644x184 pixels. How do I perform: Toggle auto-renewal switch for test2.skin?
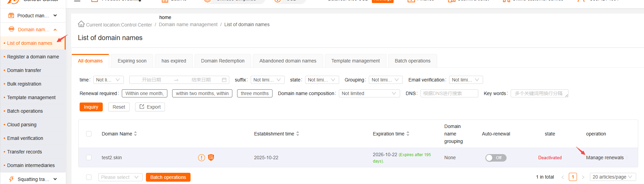click(x=496, y=158)
